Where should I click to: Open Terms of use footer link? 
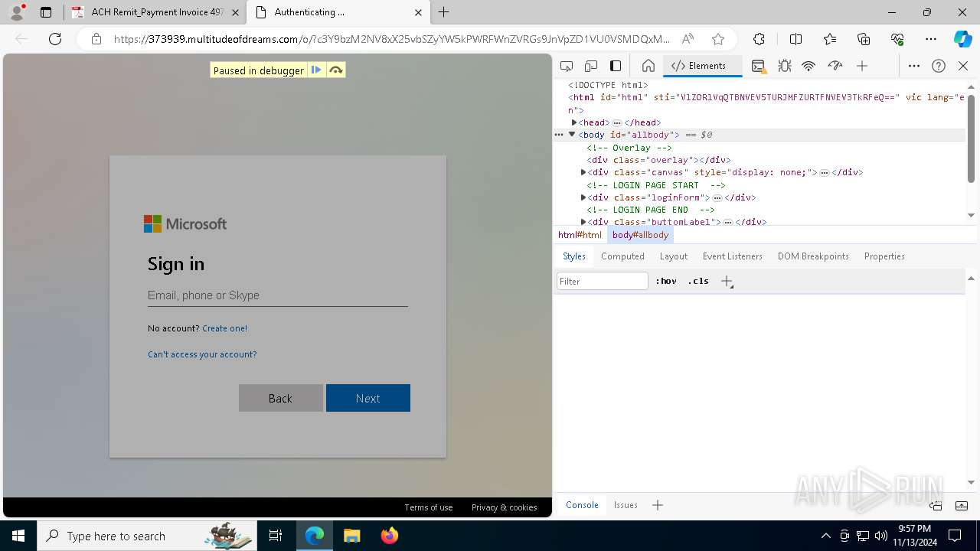(428, 507)
